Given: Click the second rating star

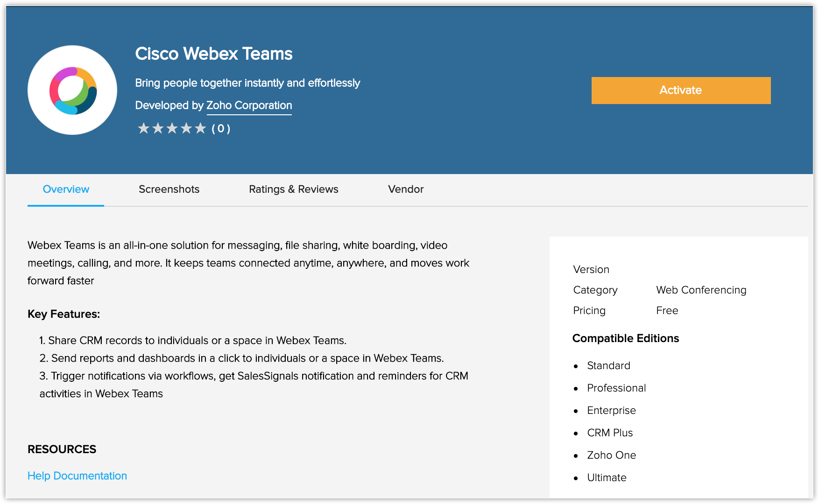Looking at the screenshot, I should point(158,128).
